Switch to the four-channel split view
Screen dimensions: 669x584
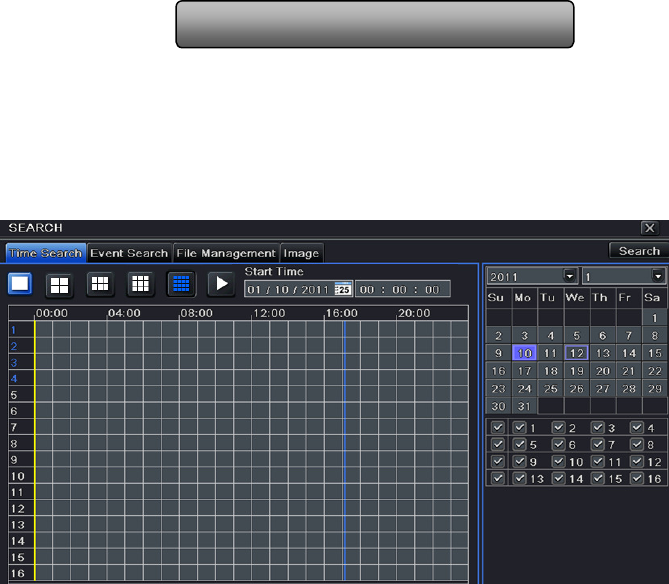61,284
